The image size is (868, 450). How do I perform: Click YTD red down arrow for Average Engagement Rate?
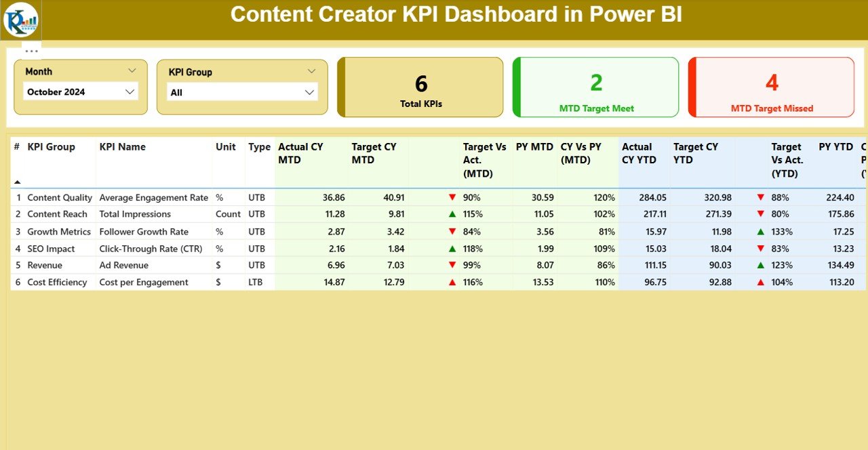[760, 197]
